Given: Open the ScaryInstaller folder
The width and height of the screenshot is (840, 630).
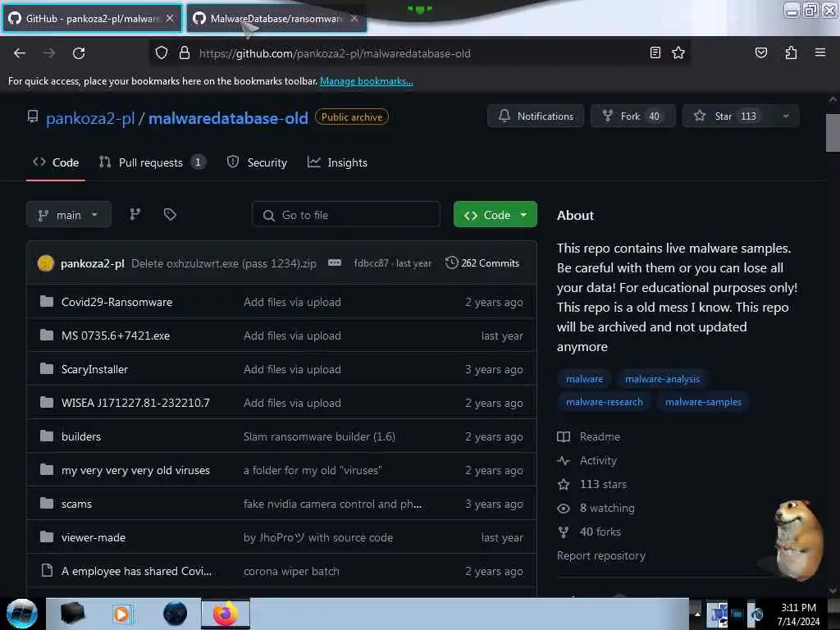Looking at the screenshot, I should tap(94, 370).
